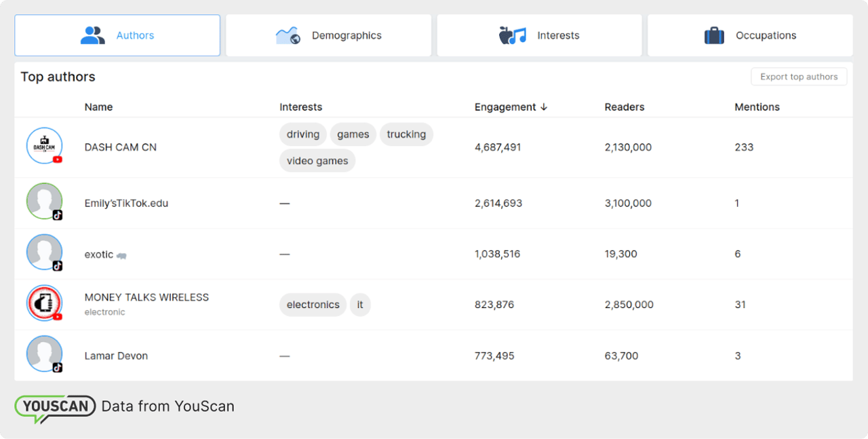Viewport: 868px width, 439px height.
Task: Click Emily'sTikTok.edu profile avatar
Action: pos(44,202)
